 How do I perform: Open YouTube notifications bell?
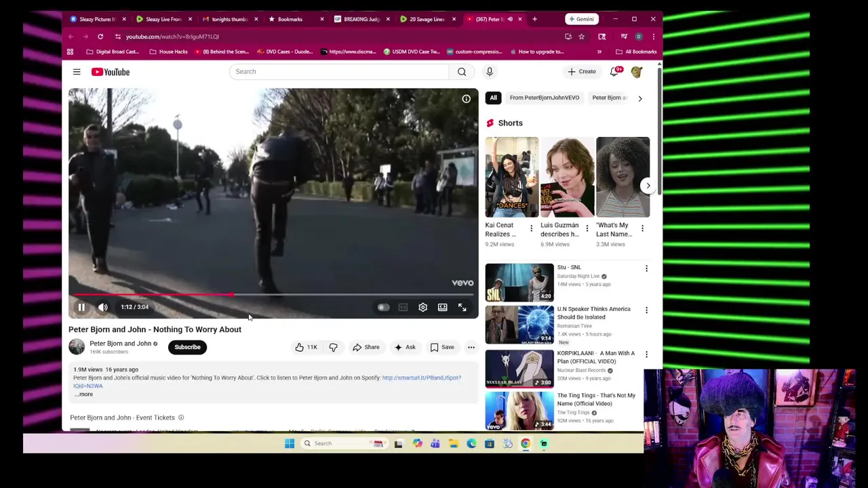point(614,72)
